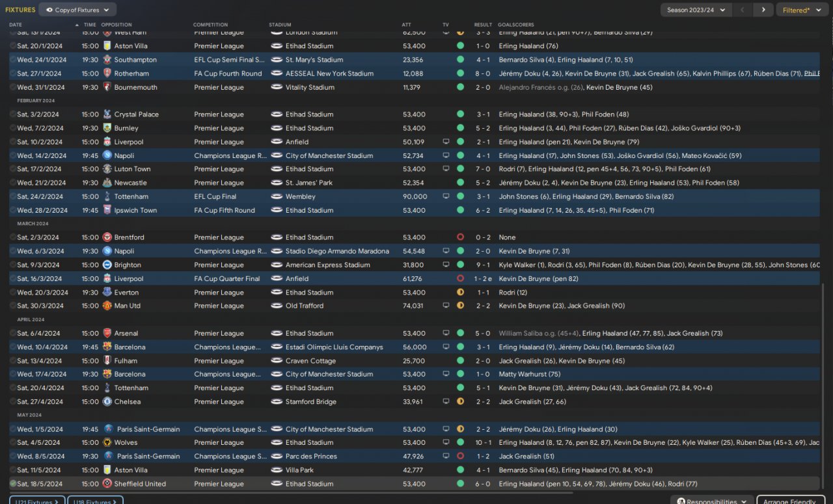
Task: Tick the row selector for Sat, 9/3/2024
Action: coord(13,265)
